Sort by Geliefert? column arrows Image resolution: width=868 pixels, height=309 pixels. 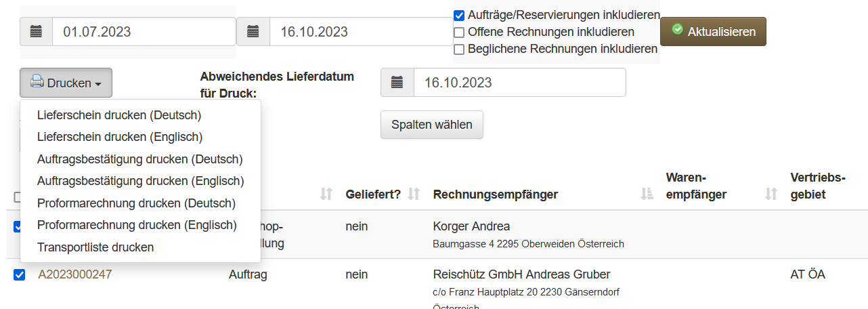(414, 194)
